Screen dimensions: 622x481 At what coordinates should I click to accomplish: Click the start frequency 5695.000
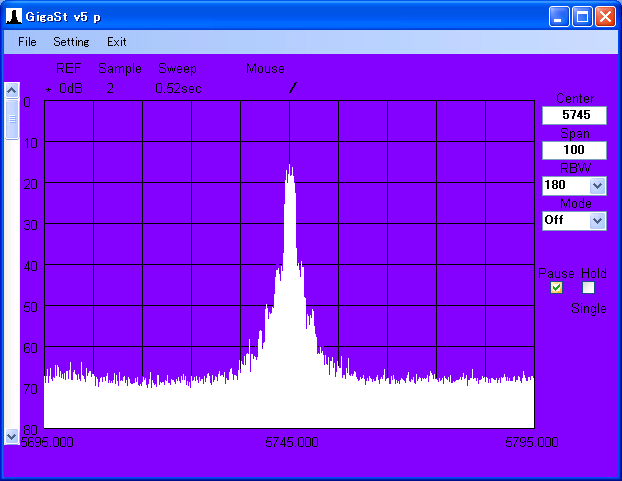[47, 442]
